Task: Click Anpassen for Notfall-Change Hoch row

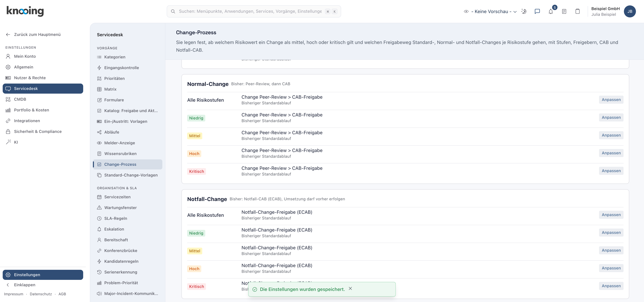Action: [x=611, y=268]
